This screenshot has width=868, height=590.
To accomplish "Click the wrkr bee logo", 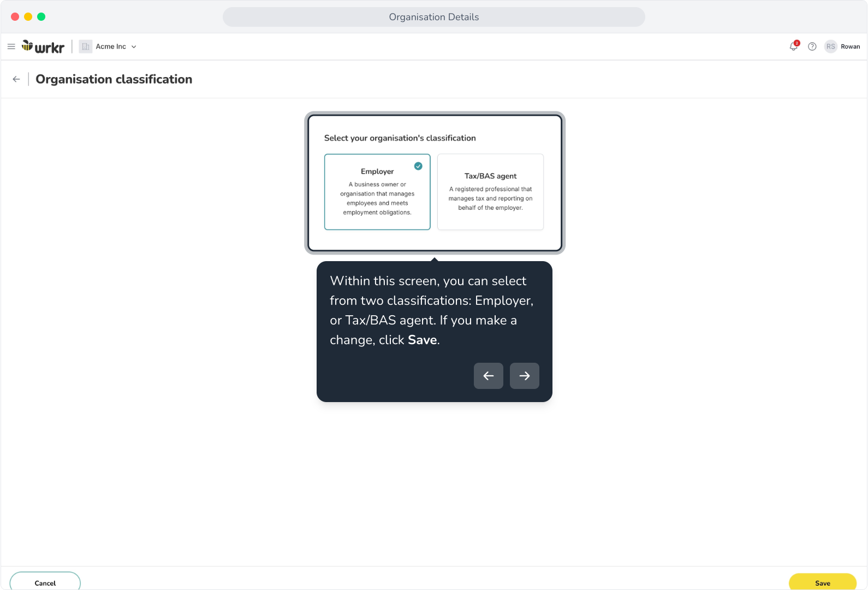I will 43,46.
